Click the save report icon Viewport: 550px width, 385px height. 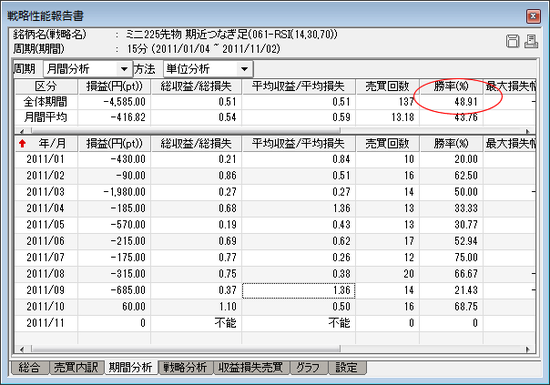(512, 41)
